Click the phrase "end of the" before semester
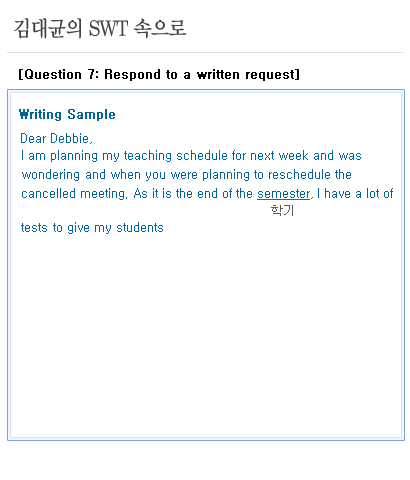Screen dimensions: 410x480 [225, 194]
